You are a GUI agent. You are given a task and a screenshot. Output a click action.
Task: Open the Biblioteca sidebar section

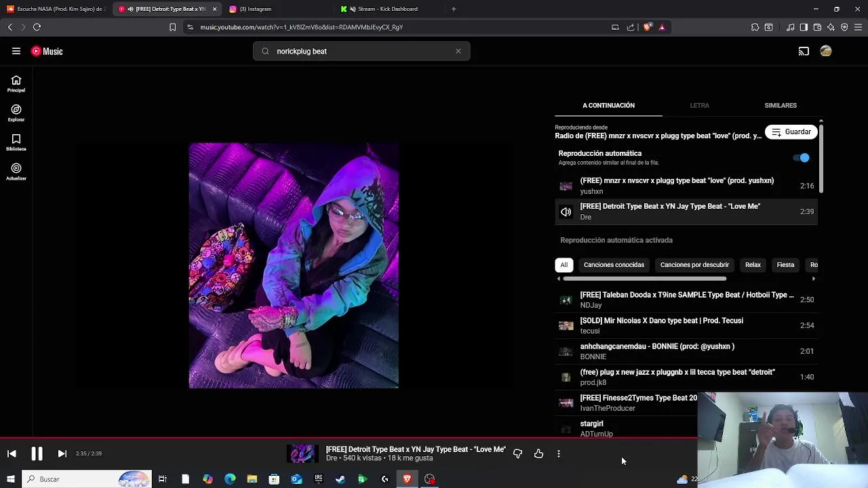pos(16,142)
